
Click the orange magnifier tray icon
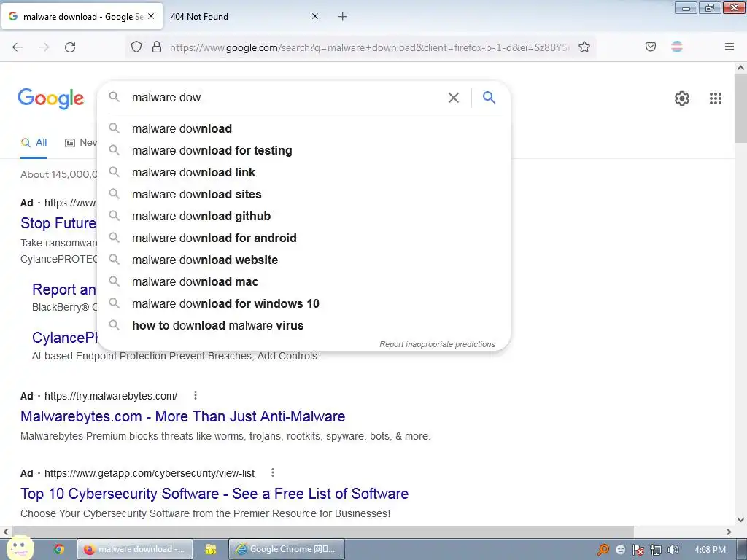603,550
